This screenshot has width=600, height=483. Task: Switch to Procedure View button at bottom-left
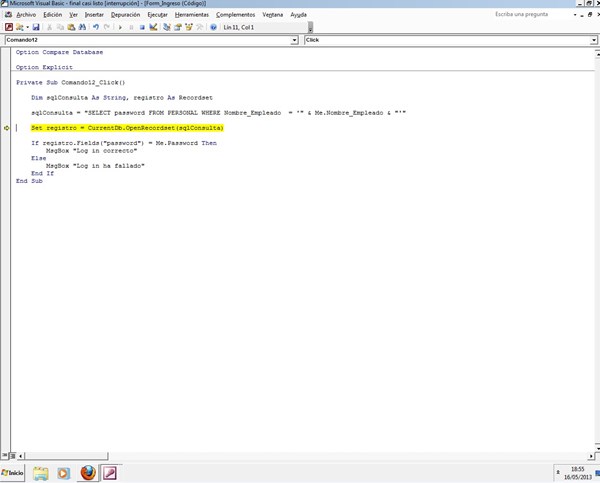coord(5,455)
